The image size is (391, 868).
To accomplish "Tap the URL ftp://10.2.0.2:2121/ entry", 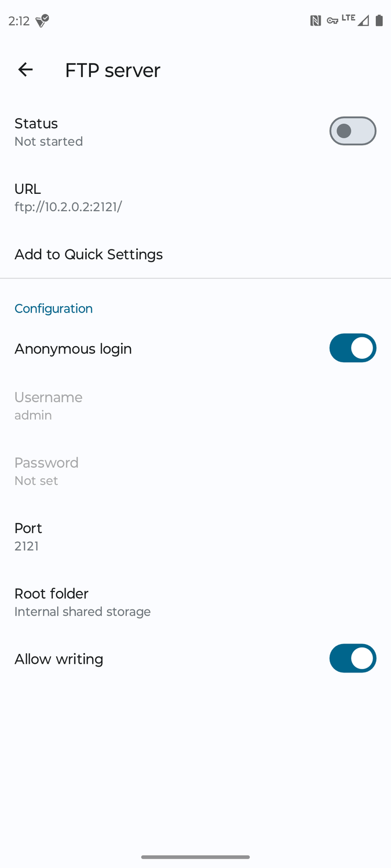I will [195, 197].
